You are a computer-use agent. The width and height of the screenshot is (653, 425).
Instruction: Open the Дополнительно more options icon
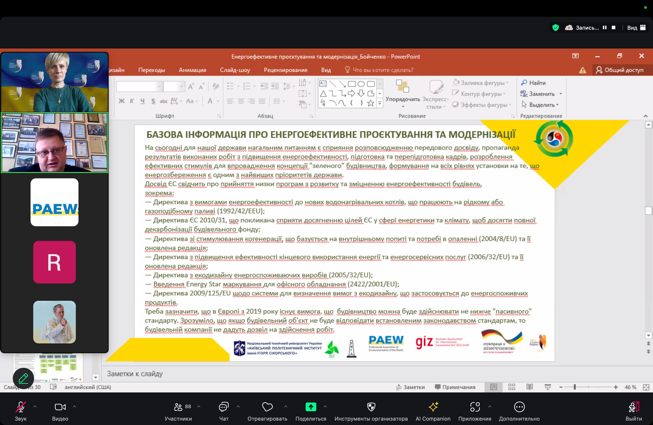(x=519, y=406)
